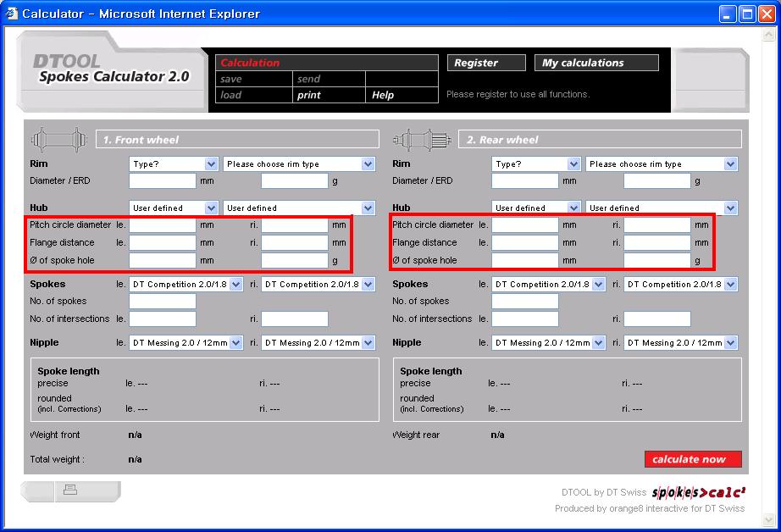Click front Pitch circle diameter right field
Screen dimensions: 781x532
[x=295, y=224]
